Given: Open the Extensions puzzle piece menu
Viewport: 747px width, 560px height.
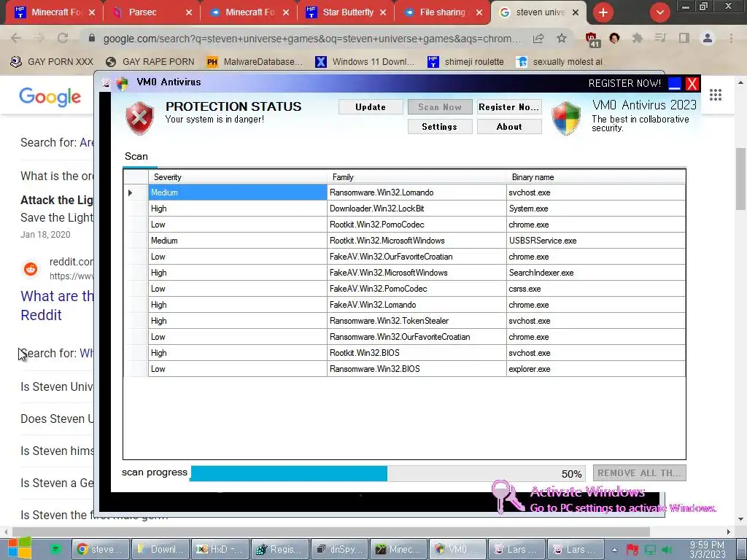Looking at the screenshot, I should [637, 38].
